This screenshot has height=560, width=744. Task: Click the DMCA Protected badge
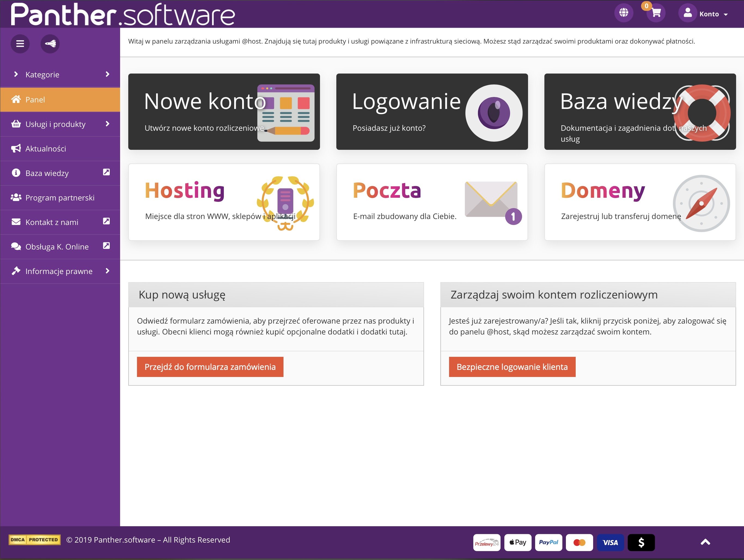35,540
